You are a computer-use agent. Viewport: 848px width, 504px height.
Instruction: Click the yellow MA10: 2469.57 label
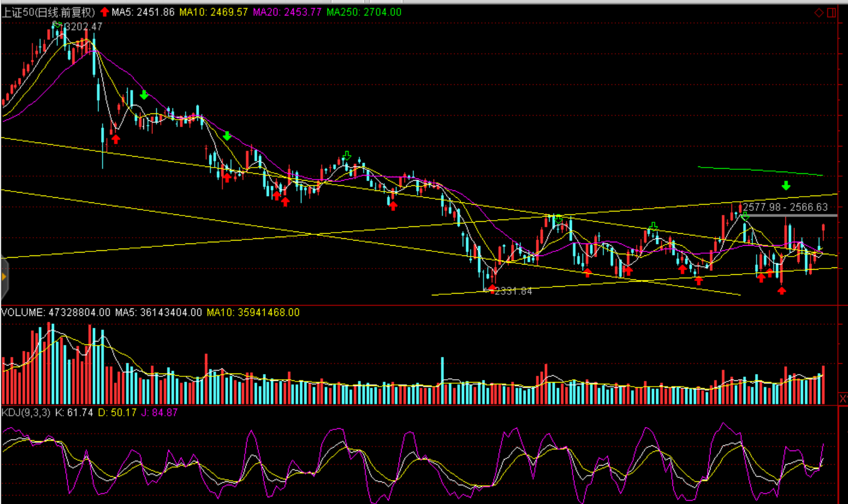coord(213,12)
